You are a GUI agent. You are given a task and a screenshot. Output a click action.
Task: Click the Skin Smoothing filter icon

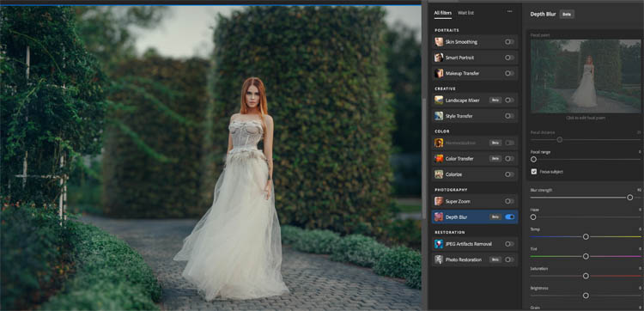[x=439, y=42]
